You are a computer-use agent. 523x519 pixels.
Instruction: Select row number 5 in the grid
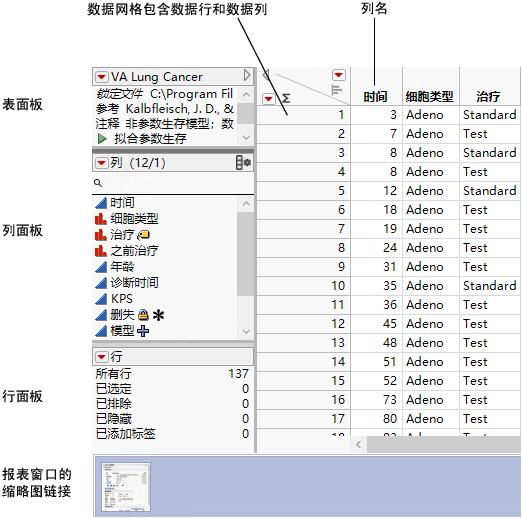pyautogui.click(x=303, y=191)
